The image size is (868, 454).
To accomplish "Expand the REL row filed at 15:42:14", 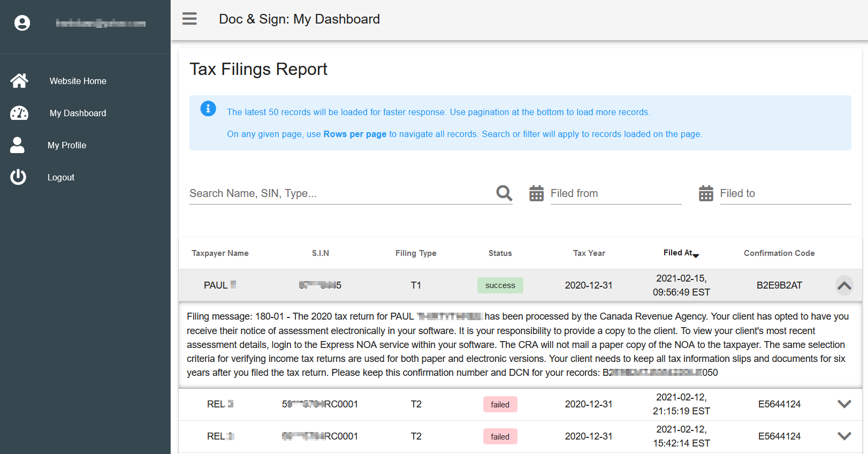I will (x=844, y=436).
